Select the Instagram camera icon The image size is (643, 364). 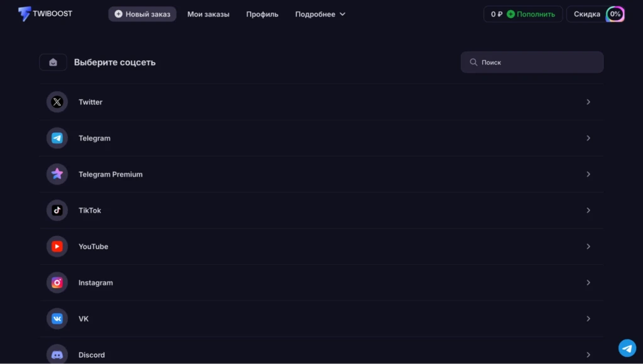[x=57, y=282]
